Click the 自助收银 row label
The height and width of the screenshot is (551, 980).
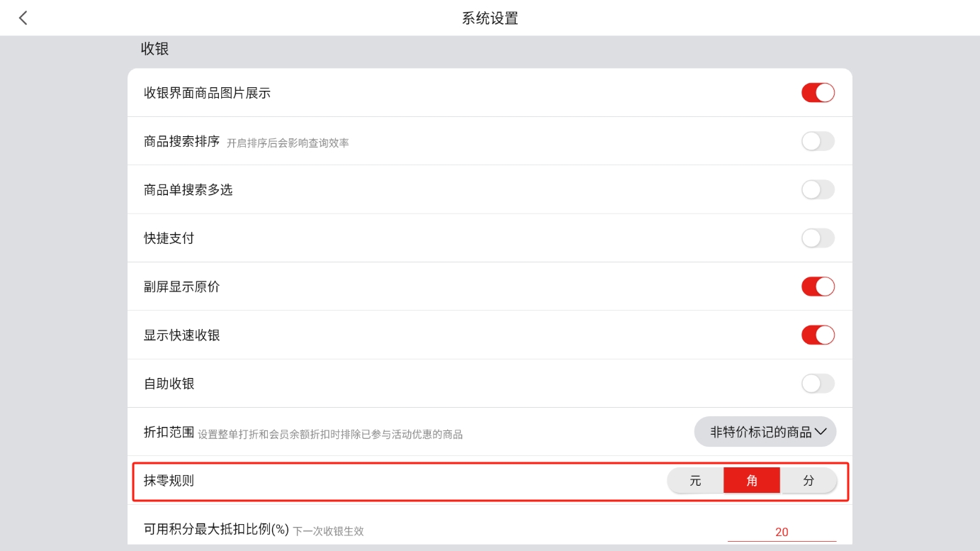tap(169, 384)
